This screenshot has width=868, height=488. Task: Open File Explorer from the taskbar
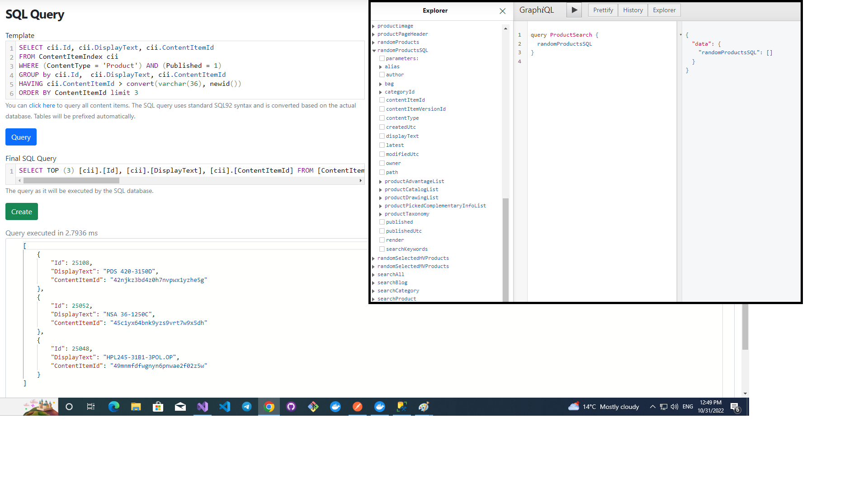(136, 407)
